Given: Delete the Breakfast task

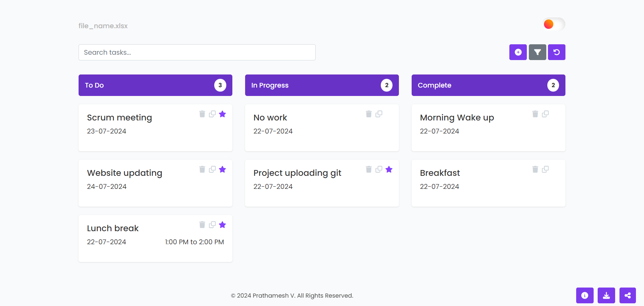Looking at the screenshot, I should 535,169.
